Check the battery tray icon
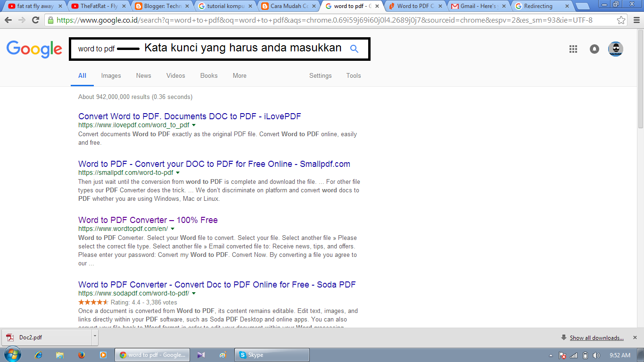Screen dimensions: 644x362 585,355
